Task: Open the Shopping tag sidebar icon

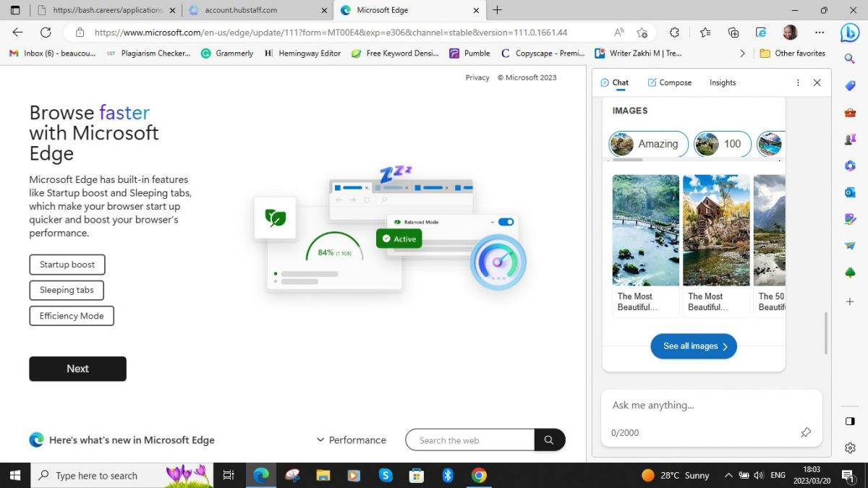Action: 850,85
